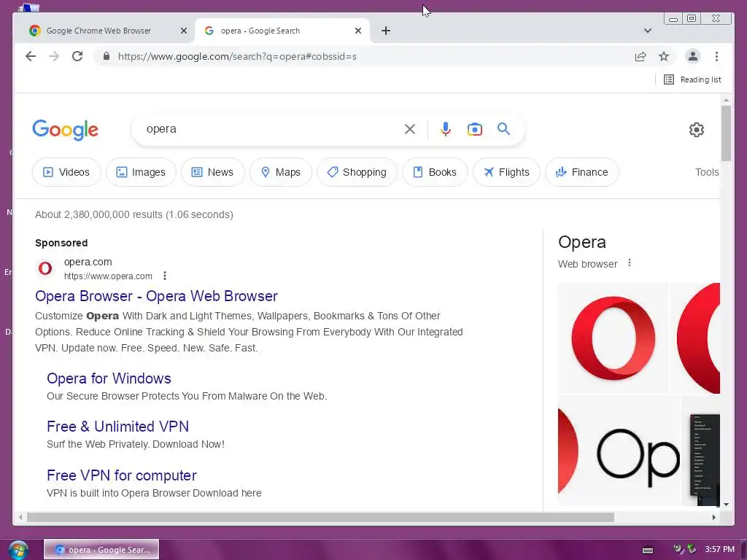Open Chrome's three-dot menu
Screen dimensions: 747x560
(x=716, y=56)
